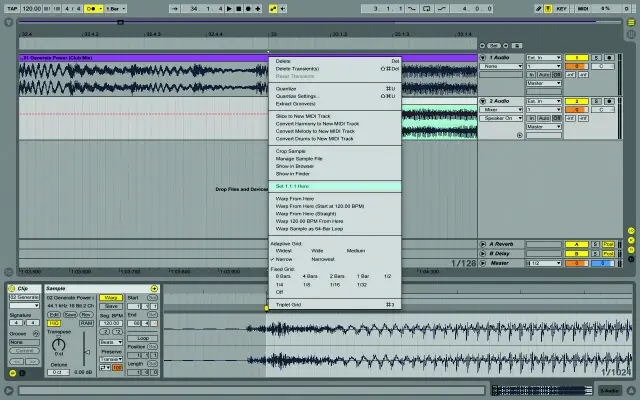The width and height of the screenshot is (640, 400).
Task: Toggle the Warp button in Sample box
Action: coord(111,298)
